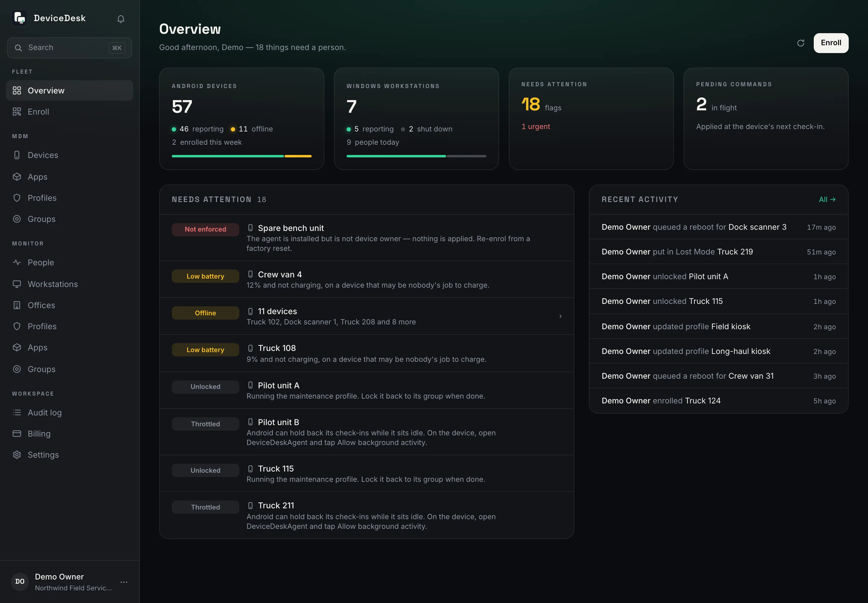This screenshot has width=868, height=603.
Task: Click the Low battery badge for Crew van 4
Action: [205, 276]
